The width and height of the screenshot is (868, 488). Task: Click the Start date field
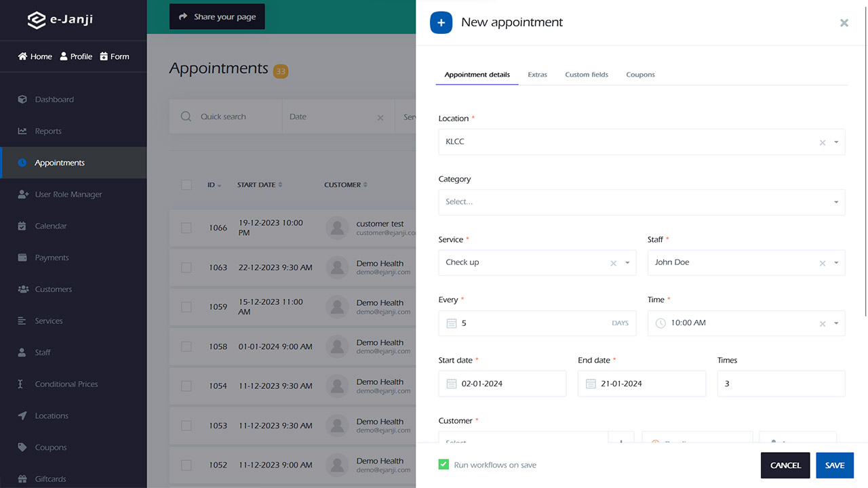502,384
